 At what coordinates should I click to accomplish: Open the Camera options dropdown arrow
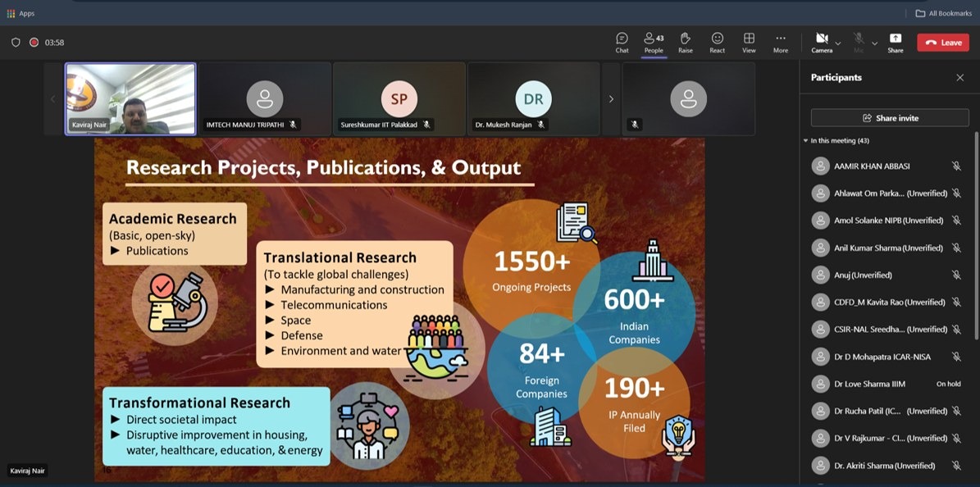[838, 43]
